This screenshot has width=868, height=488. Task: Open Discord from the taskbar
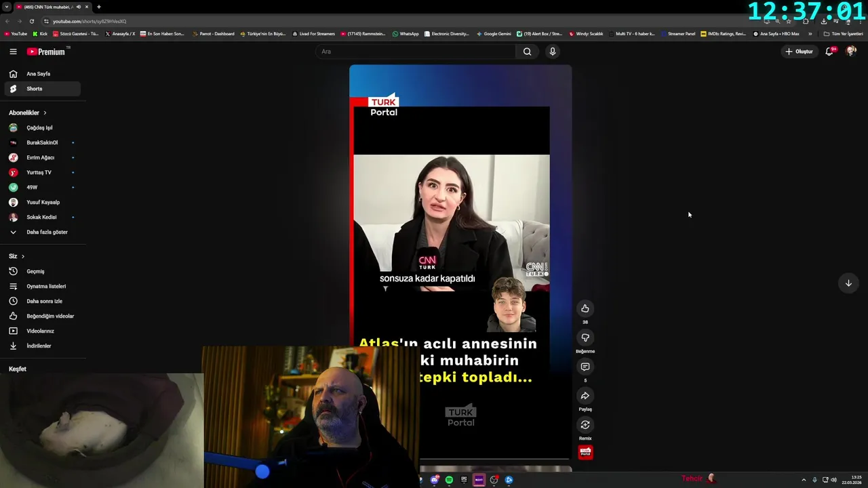434,480
